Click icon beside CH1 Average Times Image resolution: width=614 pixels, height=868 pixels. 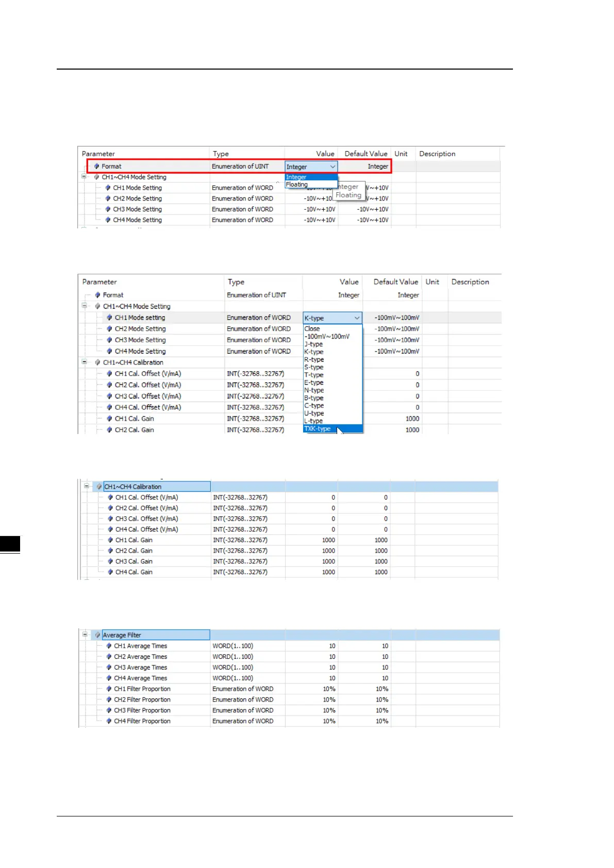(109, 646)
